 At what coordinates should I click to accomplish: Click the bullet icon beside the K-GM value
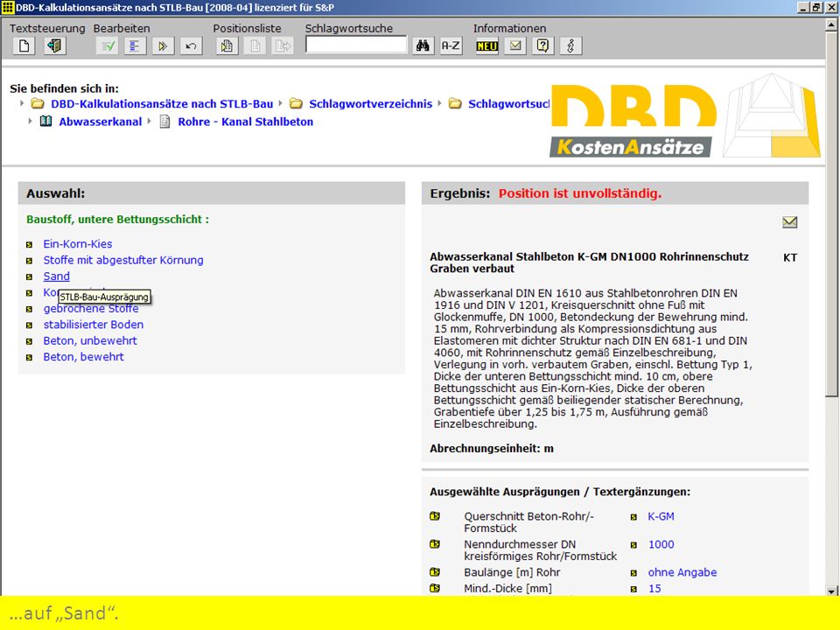click(x=633, y=517)
